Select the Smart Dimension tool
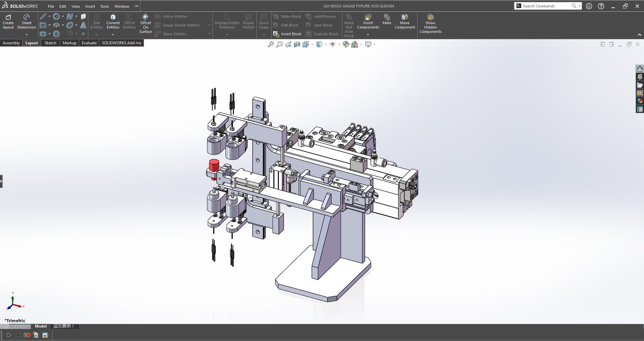This screenshot has width=644, height=341. (27, 21)
